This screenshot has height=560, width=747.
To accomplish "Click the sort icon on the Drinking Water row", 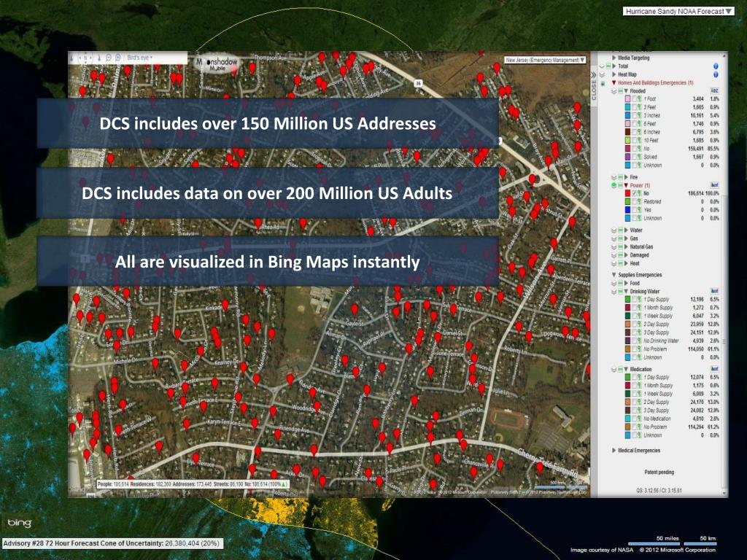I will (715, 291).
